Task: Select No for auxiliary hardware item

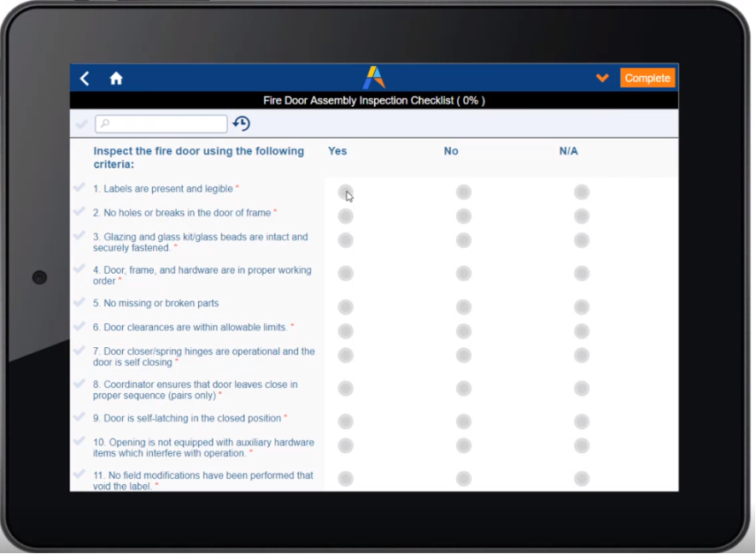Action: (x=464, y=446)
